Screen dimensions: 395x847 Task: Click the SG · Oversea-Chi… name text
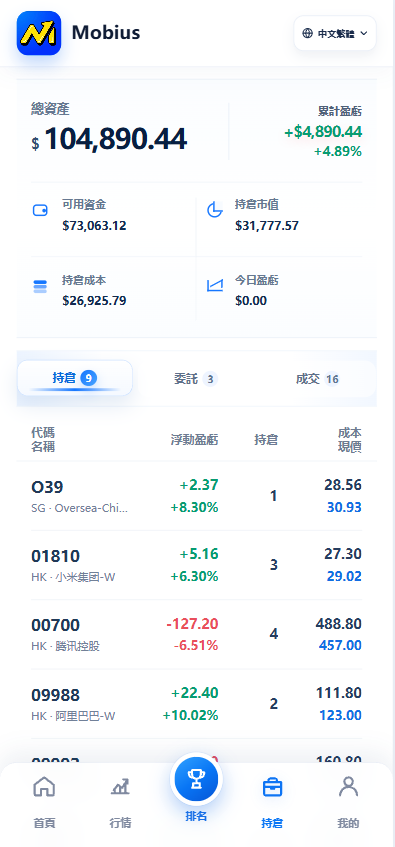(x=80, y=508)
